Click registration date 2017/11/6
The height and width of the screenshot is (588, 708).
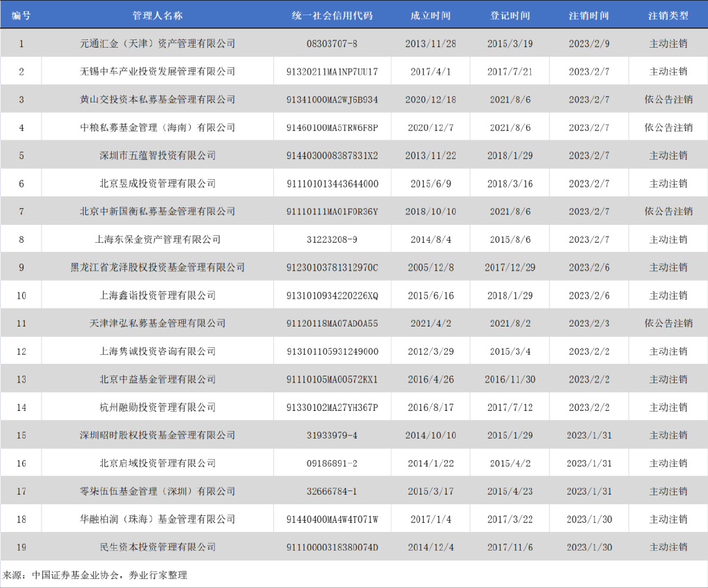(x=510, y=547)
